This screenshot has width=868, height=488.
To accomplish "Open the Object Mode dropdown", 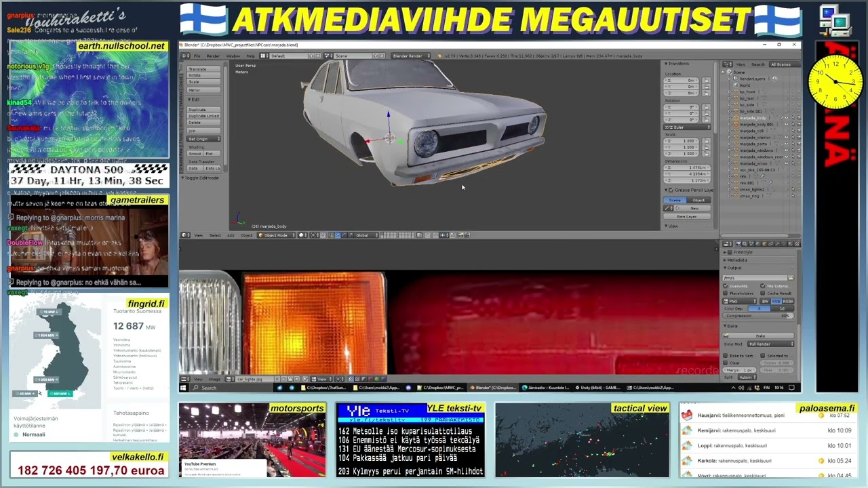I will click(x=276, y=235).
